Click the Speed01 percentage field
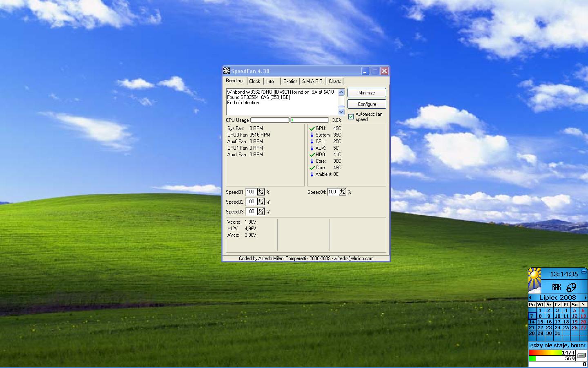The height and width of the screenshot is (368, 588). click(251, 192)
